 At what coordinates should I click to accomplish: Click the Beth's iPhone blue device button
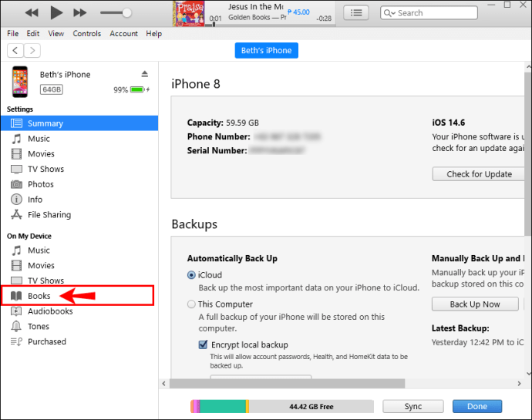pos(266,50)
